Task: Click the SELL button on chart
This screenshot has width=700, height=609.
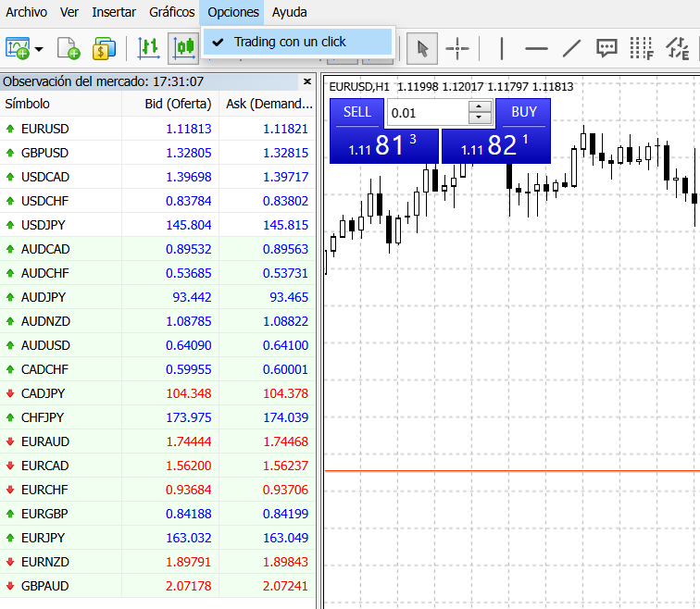Action: pyautogui.click(x=357, y=112)
